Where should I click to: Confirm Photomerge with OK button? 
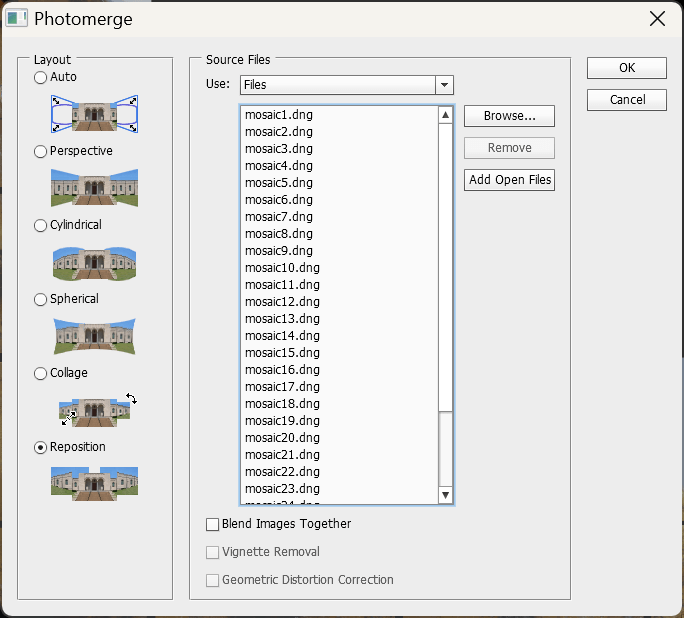click(x=626, y=68)
